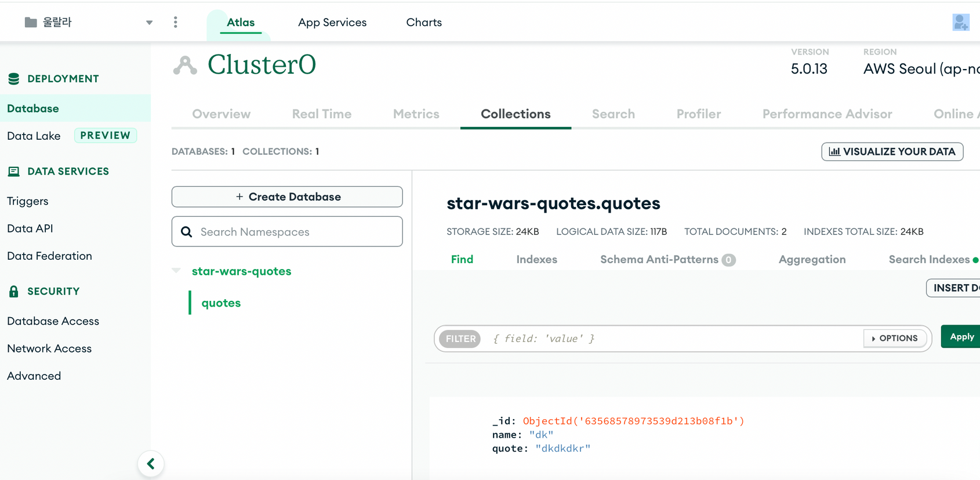Open the Metrics tab
The width and height of the screenshot is (980, 480).
point(416,114)
